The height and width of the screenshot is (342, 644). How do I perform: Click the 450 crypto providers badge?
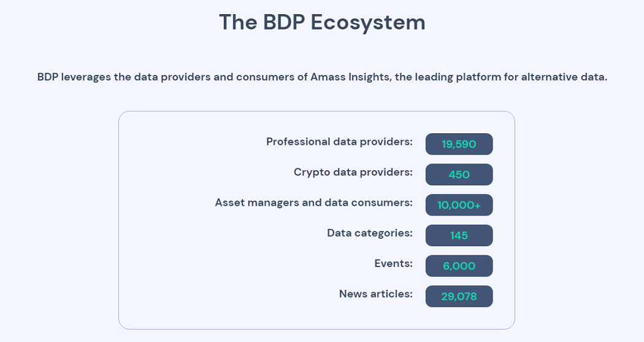point(459,174)
